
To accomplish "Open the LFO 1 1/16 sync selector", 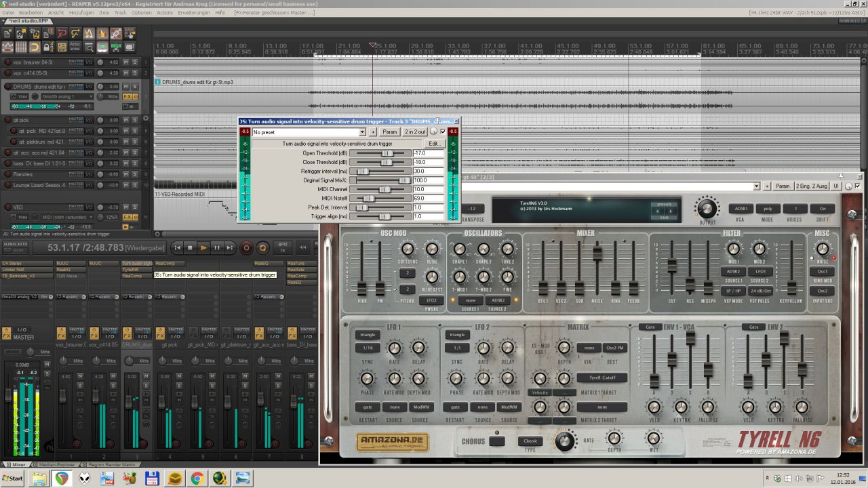I will pyautogui.click(x=368, y=348).
